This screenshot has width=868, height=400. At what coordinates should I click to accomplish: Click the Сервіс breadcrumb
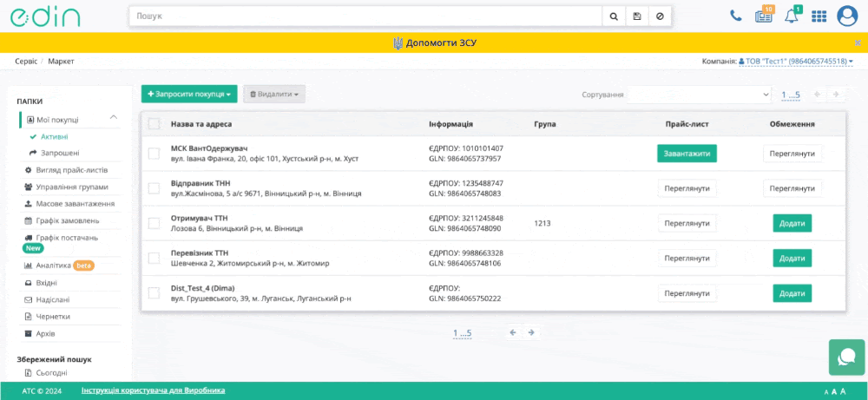26,62
